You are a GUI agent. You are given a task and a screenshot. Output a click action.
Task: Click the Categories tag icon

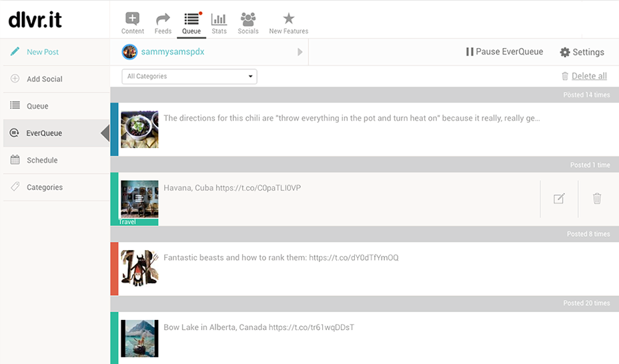(15, 187)
